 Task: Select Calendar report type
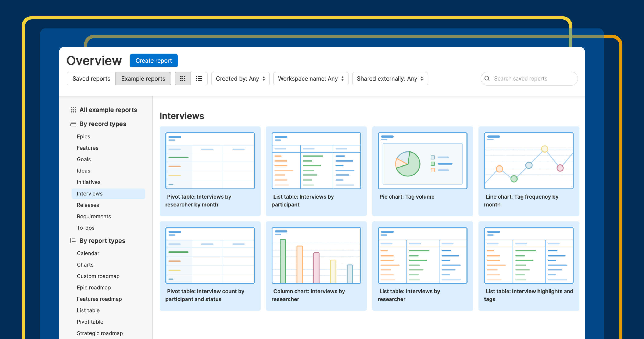(x=88, y=253)
